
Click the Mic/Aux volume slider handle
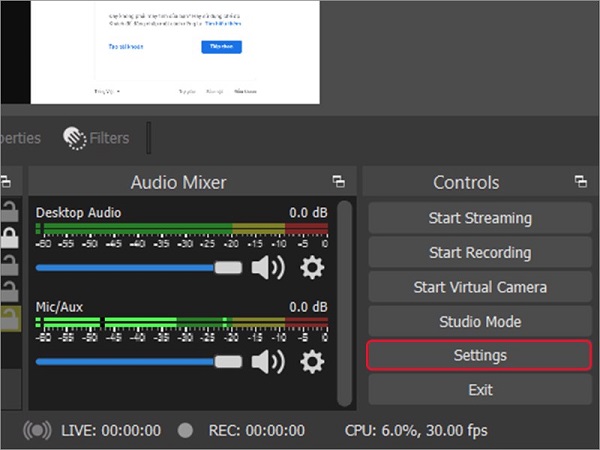pos(229,361)
